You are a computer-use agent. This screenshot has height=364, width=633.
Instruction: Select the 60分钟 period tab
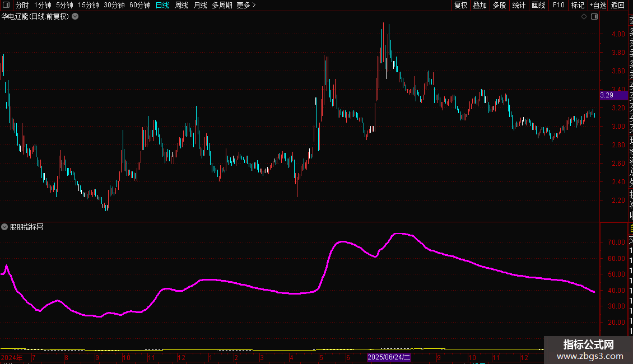pyautogui.click(x=140, y=5)
